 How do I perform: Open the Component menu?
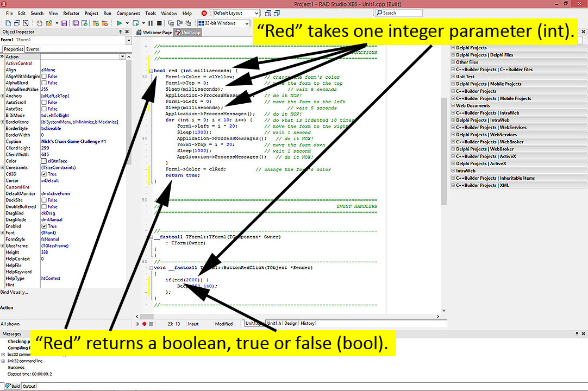(128, 13)
